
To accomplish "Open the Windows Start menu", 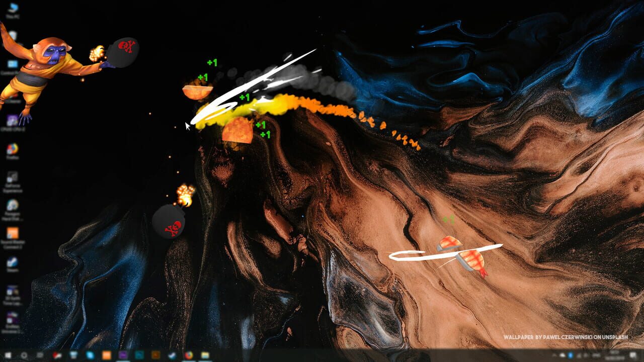I will (x=8, y=355).
